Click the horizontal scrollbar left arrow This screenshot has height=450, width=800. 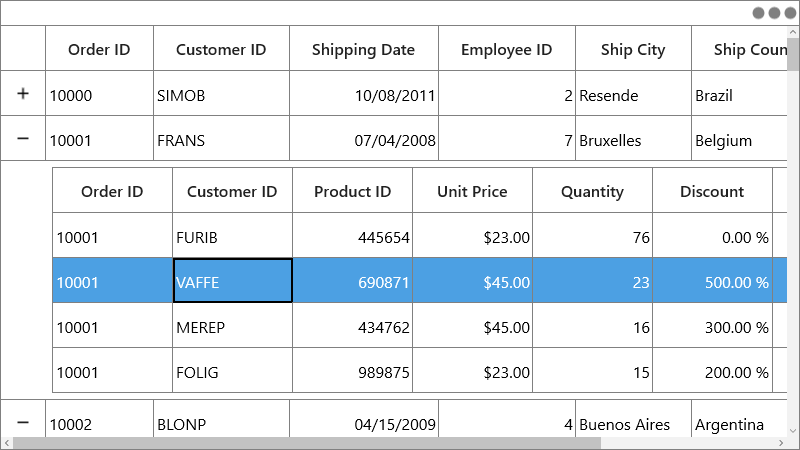[x=6, y=443]
